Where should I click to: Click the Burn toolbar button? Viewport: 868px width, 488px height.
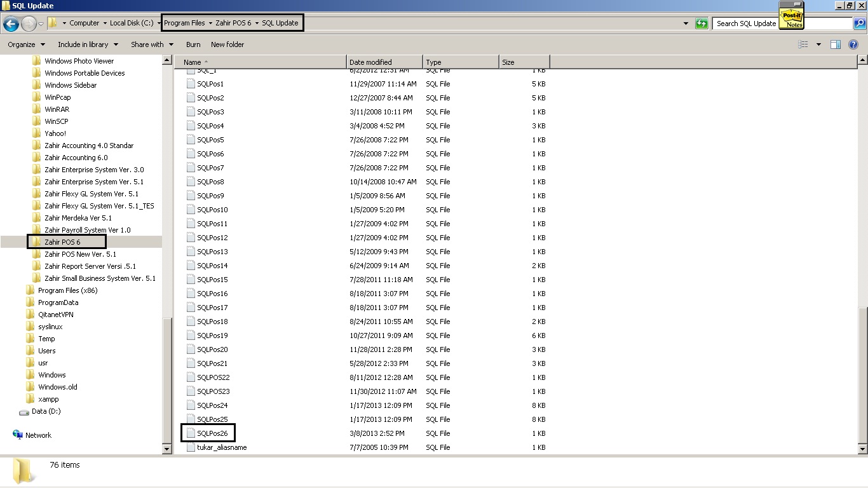pyautogui.click(x=193, y=44)
